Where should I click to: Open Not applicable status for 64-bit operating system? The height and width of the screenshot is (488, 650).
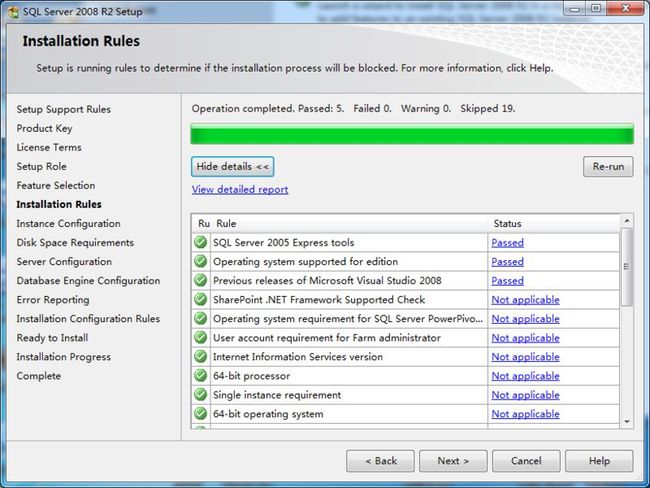[x=526, y=414]
